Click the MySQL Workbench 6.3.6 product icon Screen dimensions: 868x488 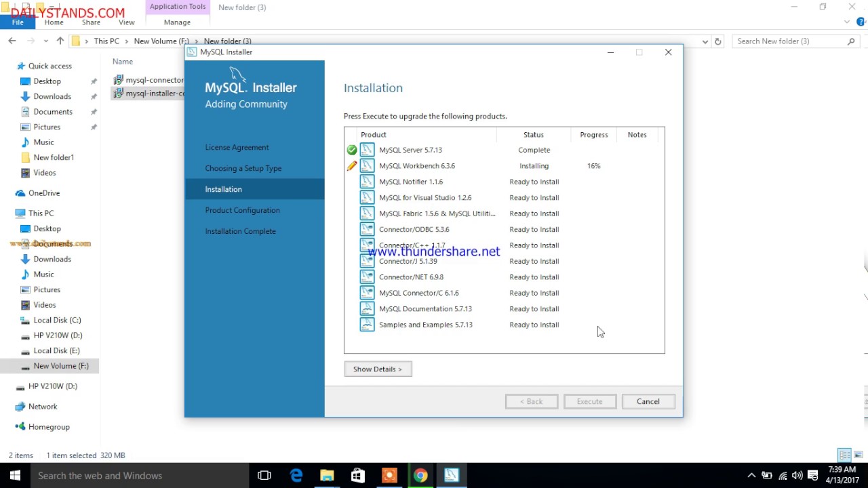click(367, 165)
